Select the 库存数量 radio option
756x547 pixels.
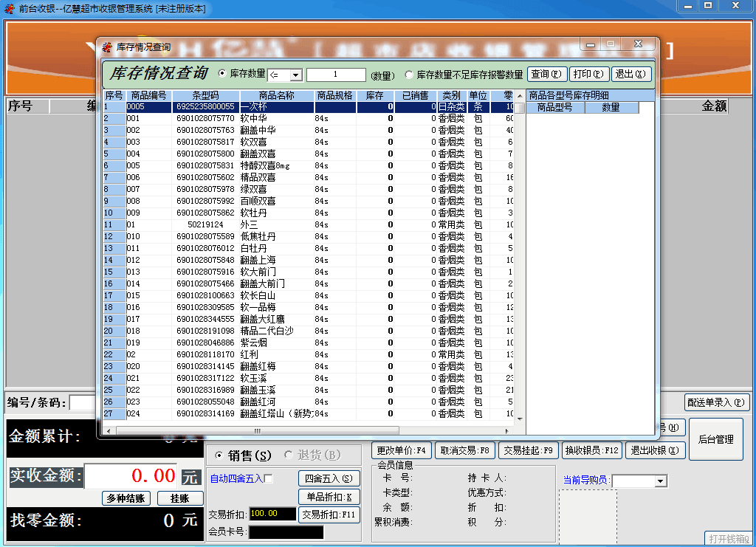click(222, 74)
